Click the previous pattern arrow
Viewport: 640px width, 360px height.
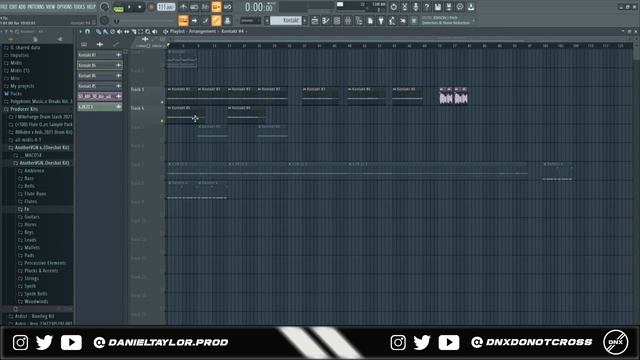pos(267,20)
